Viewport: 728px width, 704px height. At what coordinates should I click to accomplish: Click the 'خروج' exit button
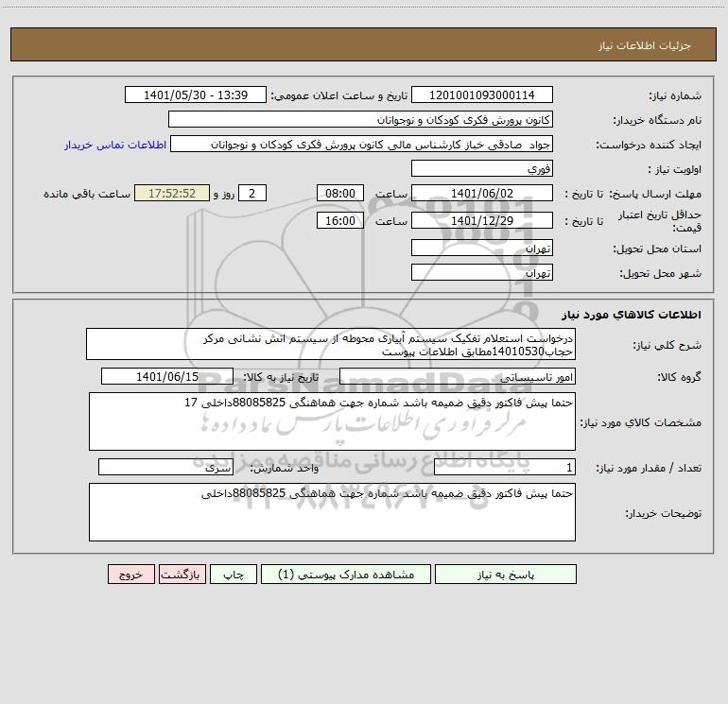(x=130, y=574)
